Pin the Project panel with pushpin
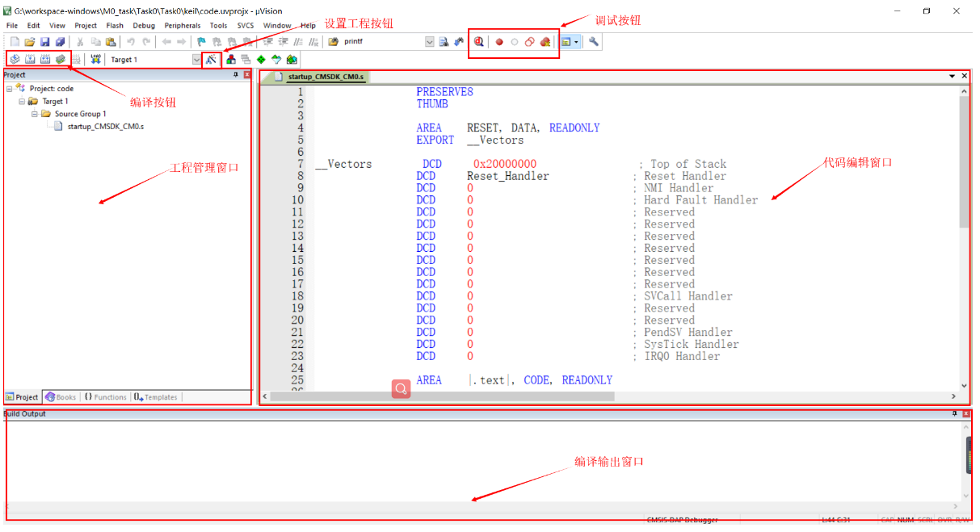The width and height of the screenshot is (980, 532). (236, 75)
